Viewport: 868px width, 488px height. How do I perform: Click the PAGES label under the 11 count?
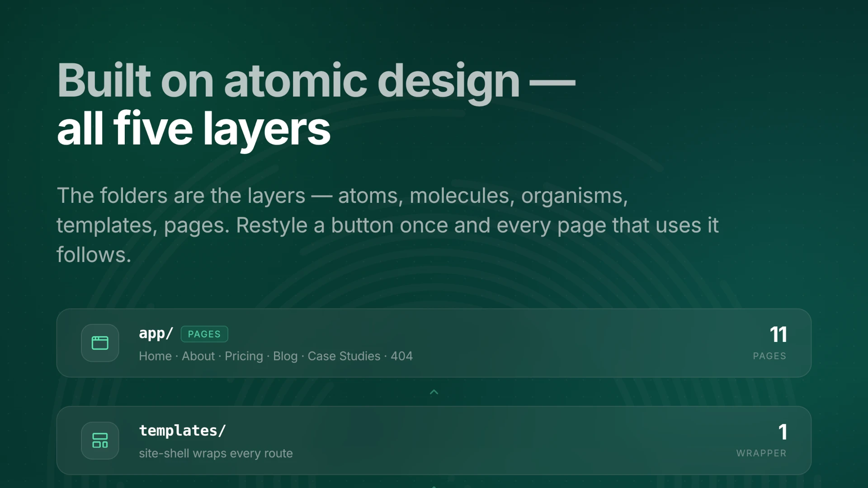coord(769,356)
